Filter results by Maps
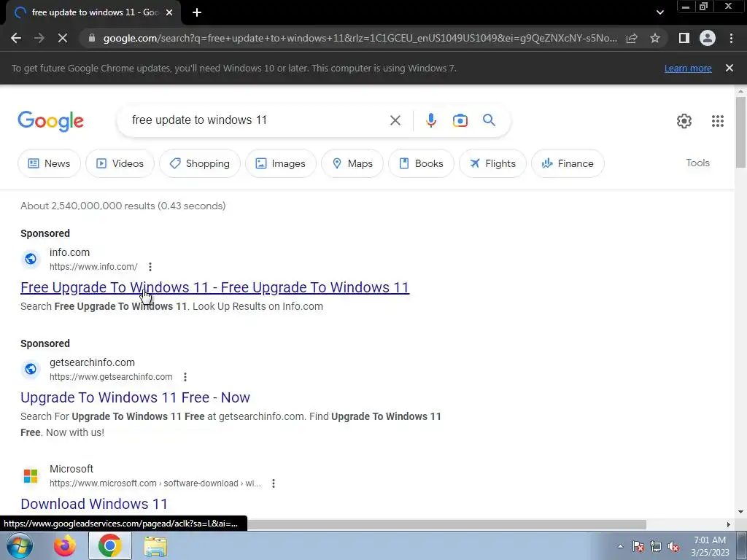The height and width of the screenshot is (560, 747). (x=352, y=163)
